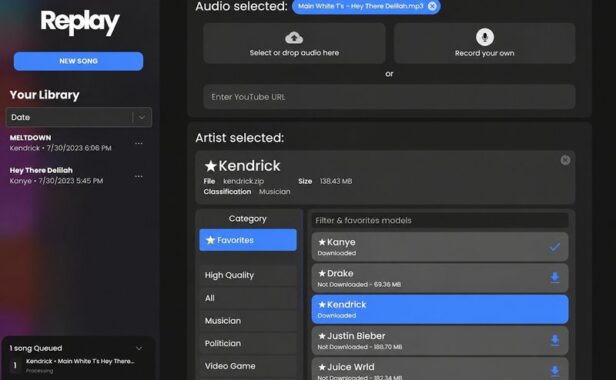Click the Filter & favorites models field
Screen dimensions: 616x380
(440, 220)
